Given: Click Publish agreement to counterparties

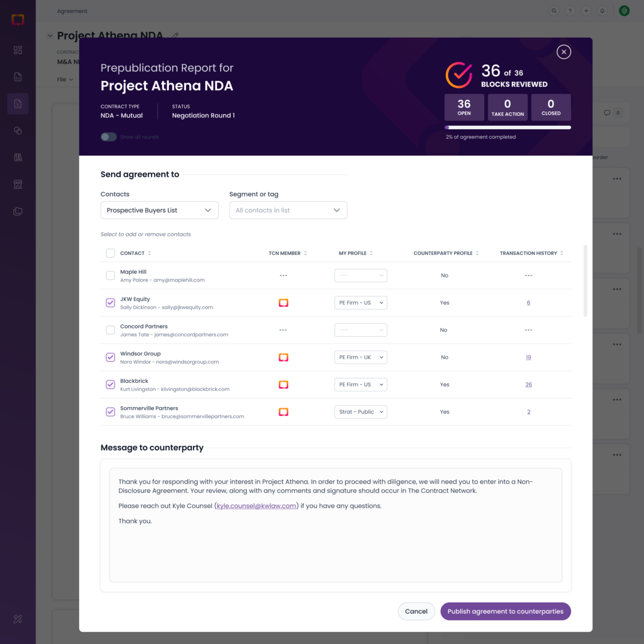Looking at the screenshot, I should (x=505, y=611).
